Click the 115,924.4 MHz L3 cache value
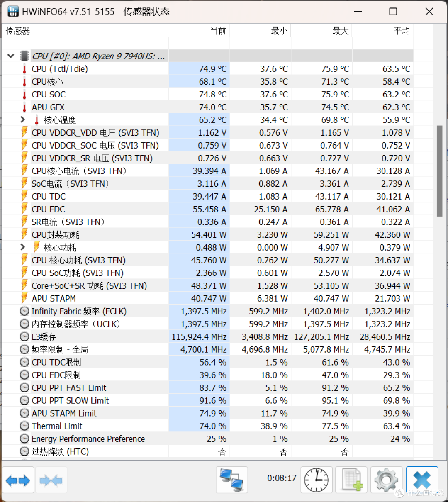Screen dimensions: 448x502 click(200, 337)
